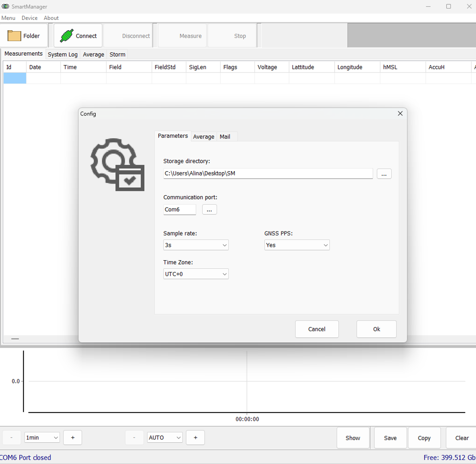
Task: Close the Config dialog with X
Action: click(x=400, y=114)
